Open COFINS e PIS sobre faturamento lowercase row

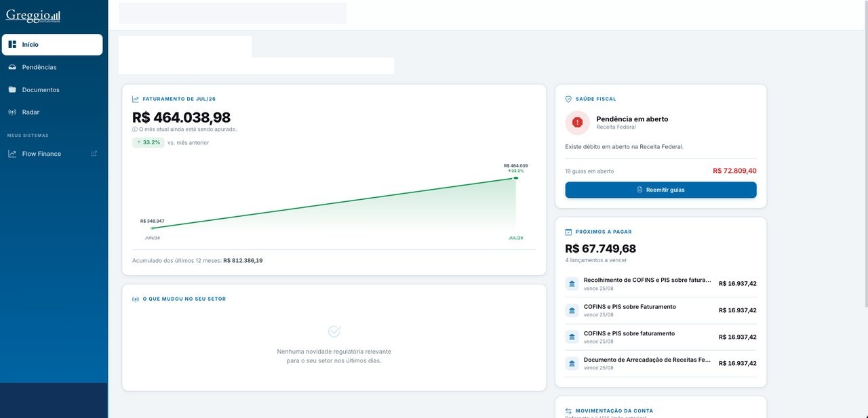tap(661, 337)
